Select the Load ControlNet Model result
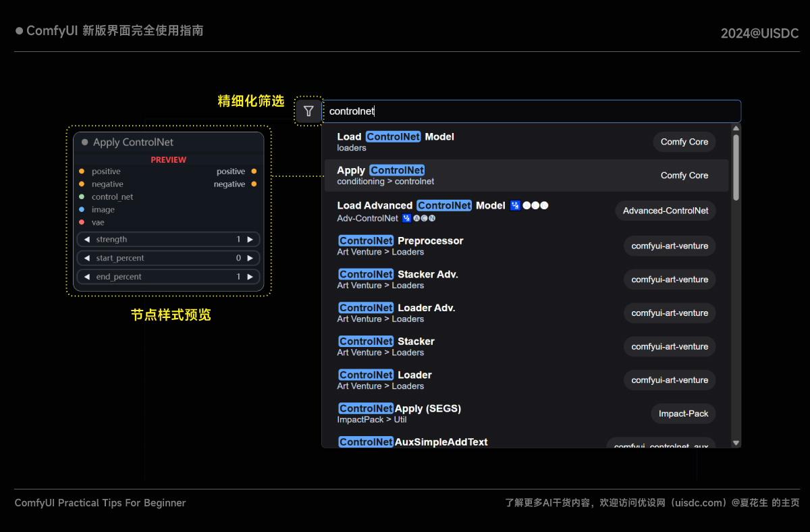This screenshot has width=810, height=532. click(526, 142)
